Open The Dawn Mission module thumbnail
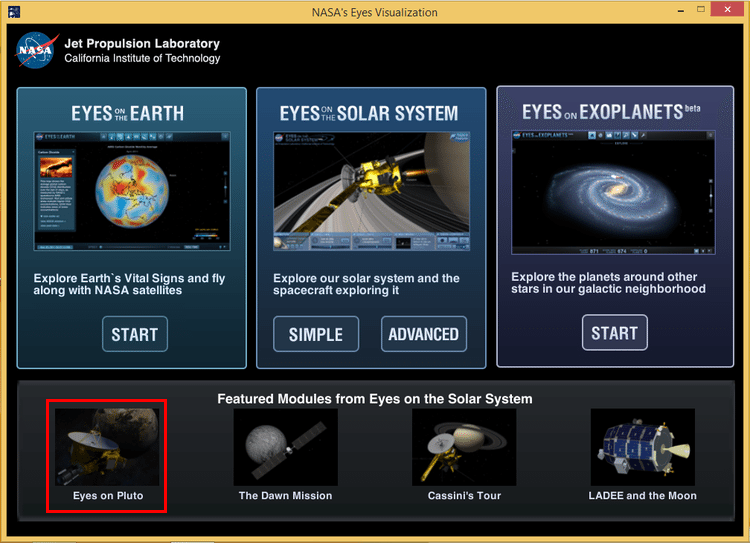 pos(286,447)
